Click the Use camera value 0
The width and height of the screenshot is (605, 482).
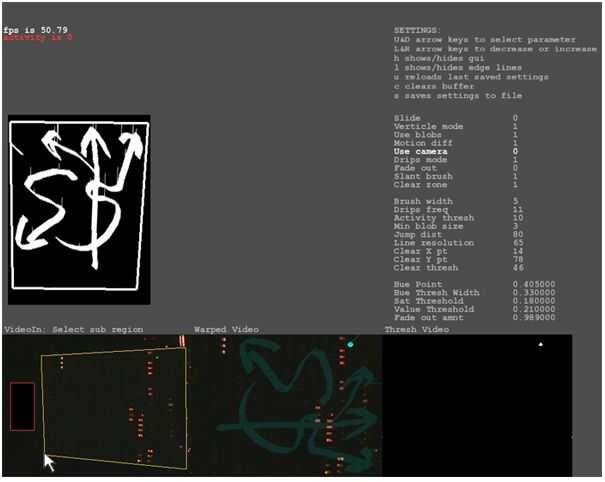(515, 151)
